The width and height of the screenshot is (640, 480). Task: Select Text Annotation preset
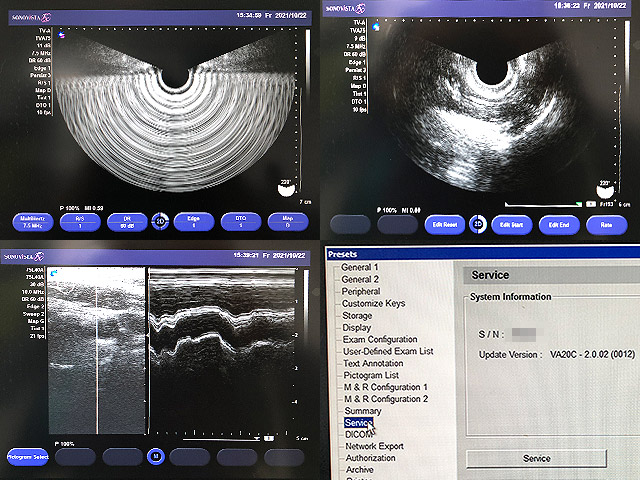click(373, 363)
